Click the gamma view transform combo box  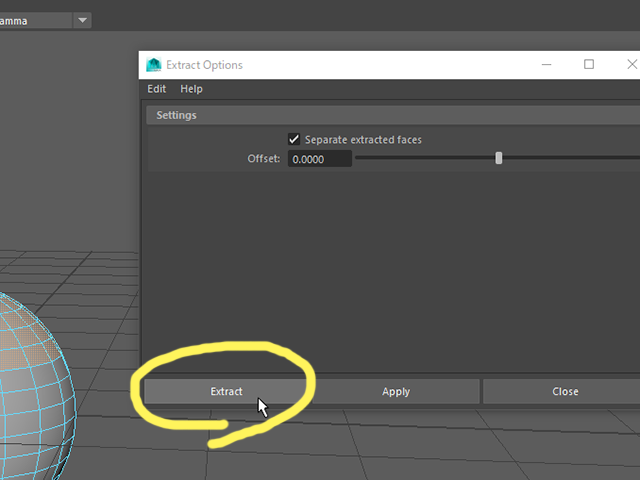[36, 20]
